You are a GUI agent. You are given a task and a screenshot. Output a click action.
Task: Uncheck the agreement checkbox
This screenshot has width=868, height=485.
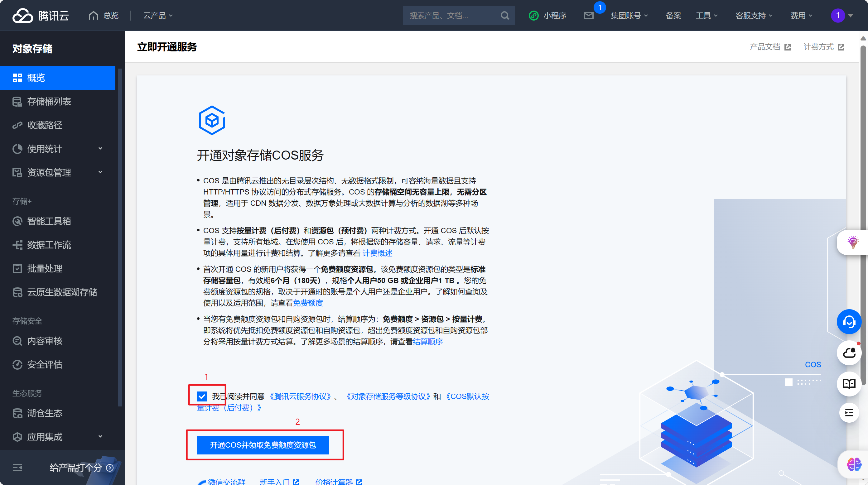click(202, 396)
